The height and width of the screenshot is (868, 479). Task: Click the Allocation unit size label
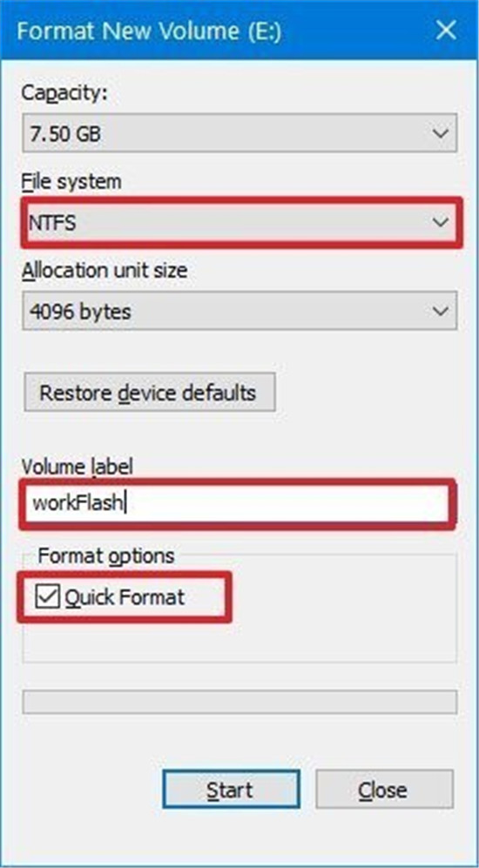coord(105,271)
